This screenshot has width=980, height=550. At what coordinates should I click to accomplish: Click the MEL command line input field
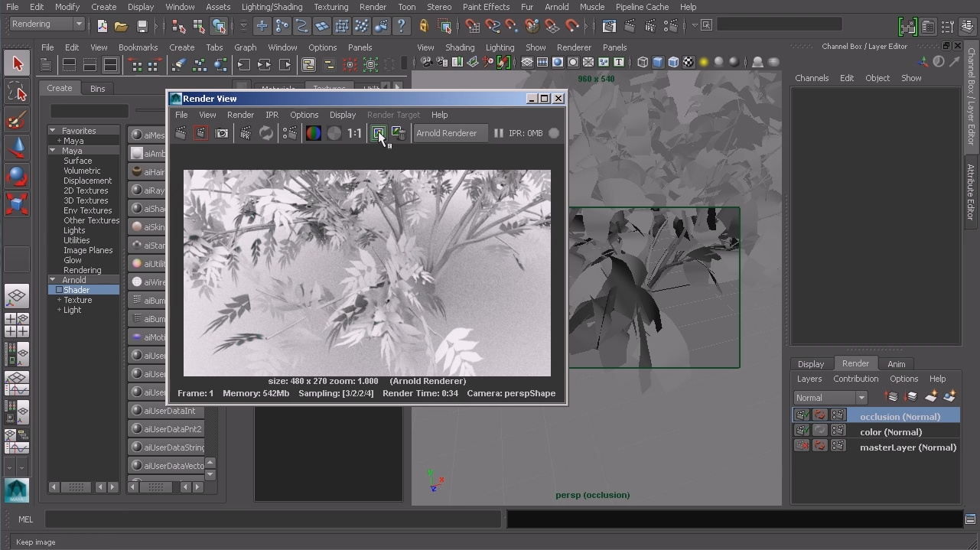(x=272, y=519)
